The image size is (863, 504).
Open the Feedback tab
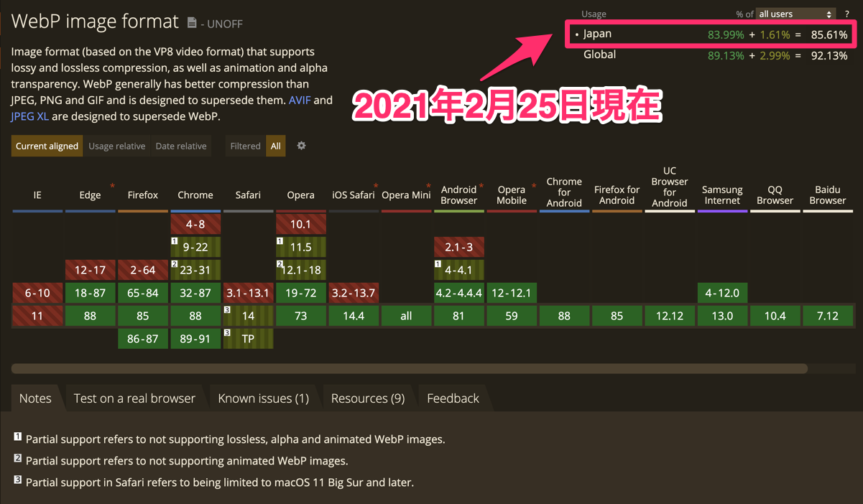pyautogui.click(x=453, y=398)
